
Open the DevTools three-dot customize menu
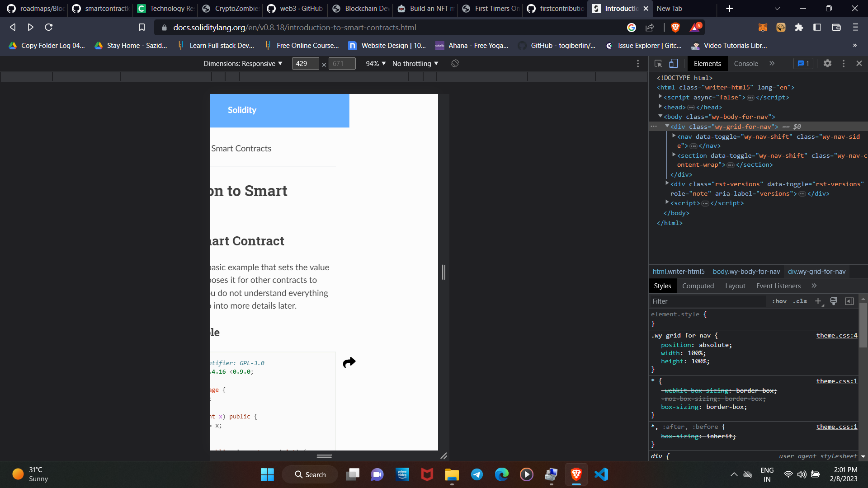click(x=844, y=63)
